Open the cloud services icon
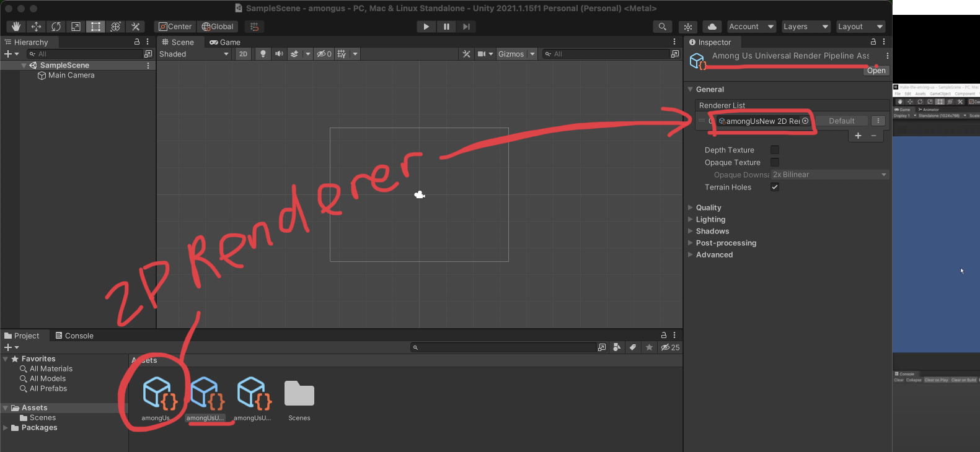This screenshot has height=452, width=980. pyautogui.click(x=712, y=27)
